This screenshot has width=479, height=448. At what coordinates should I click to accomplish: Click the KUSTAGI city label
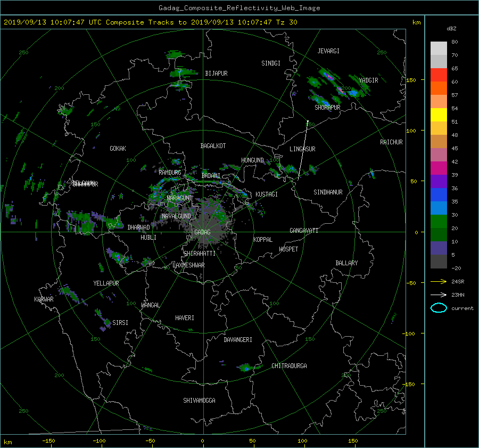[267, 194]
